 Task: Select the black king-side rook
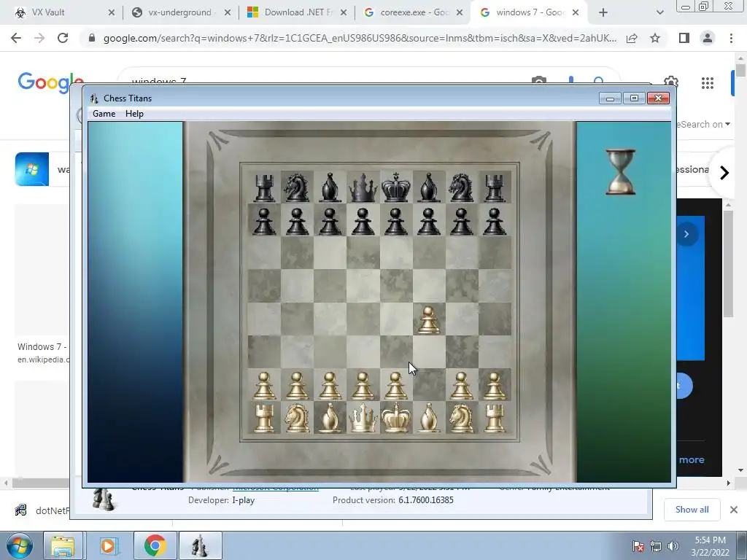pos(495,187)
